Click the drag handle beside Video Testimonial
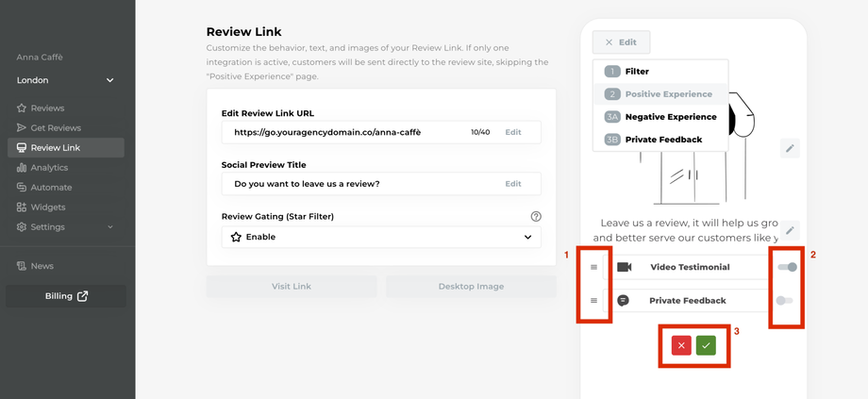The width and height of the screenshot is (868, 399). pyautogui.click(x=593, y=268)
